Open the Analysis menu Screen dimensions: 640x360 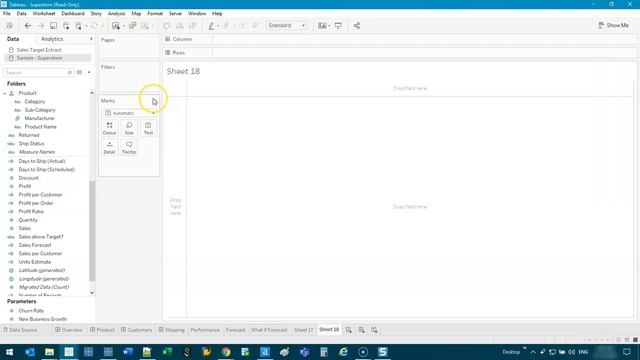(x=116, y=13)
